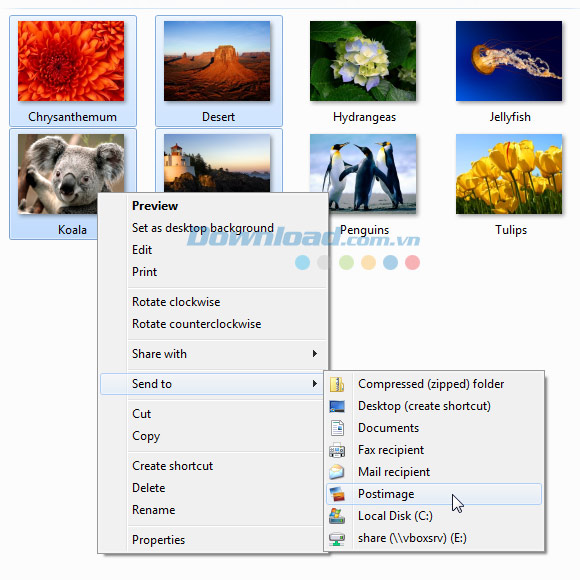Open the Send to menu entry
580x580 pixels.
213,384
